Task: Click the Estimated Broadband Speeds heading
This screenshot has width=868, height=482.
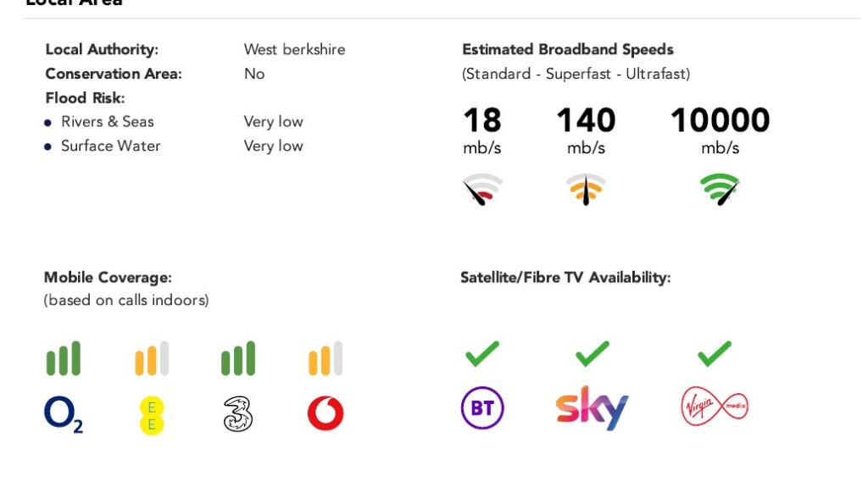Action: (567, 50)
